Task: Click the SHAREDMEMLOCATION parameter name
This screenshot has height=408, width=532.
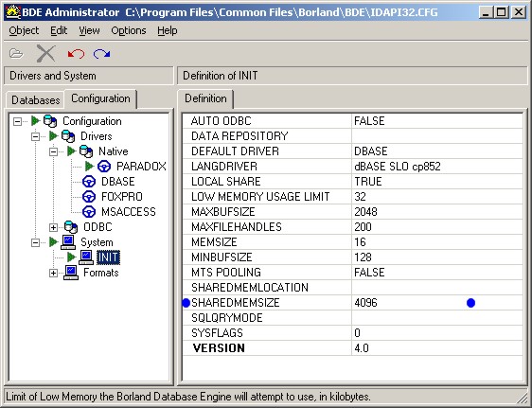Action: [250, 288]
